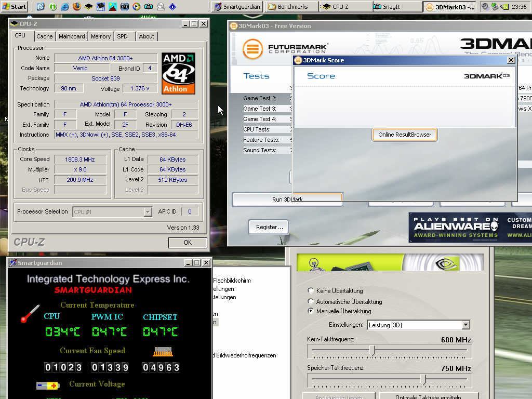Click Online ResultBrowser button in 3DMark Score
This screenshot has height=399, width=532.
404,135
